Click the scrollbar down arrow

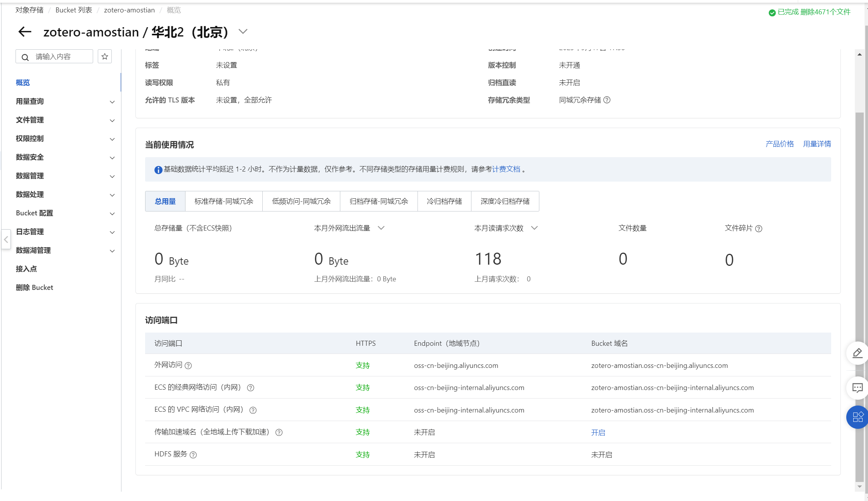click(x=859, y=487)
